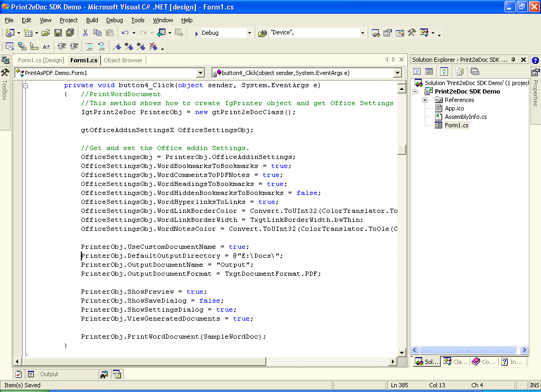
Task: Select the Form1.cs code tab
Action: pyautogui.click(x=84, y=60)
